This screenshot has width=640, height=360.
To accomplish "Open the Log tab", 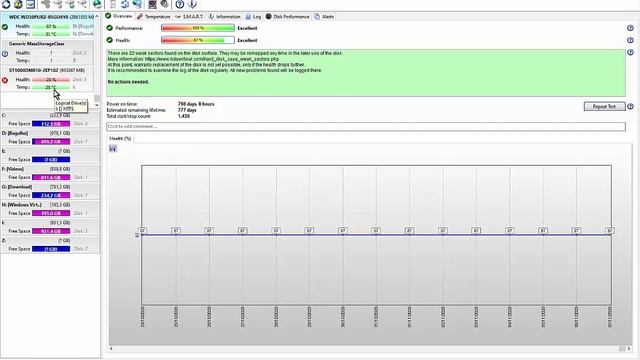I will tap(253, 16).
